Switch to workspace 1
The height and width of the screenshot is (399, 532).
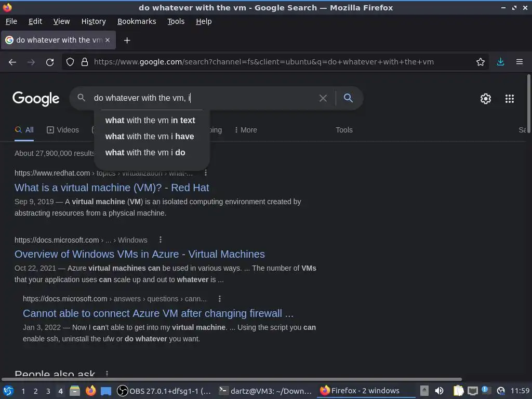[23, 391]
